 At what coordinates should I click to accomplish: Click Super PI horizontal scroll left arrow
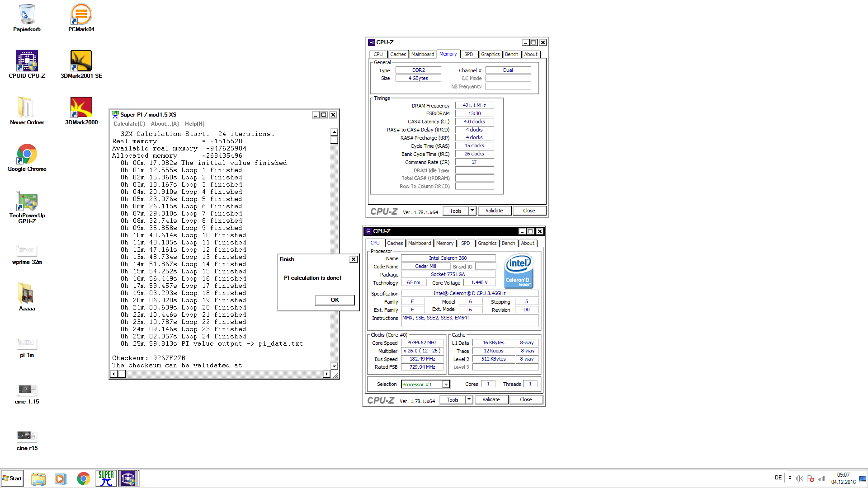[x=114, y=374]
